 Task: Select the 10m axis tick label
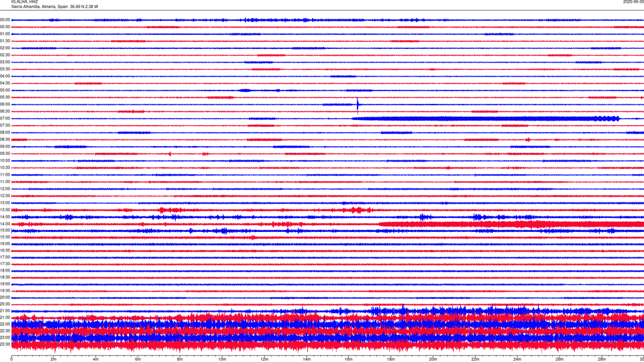[222, 359]
